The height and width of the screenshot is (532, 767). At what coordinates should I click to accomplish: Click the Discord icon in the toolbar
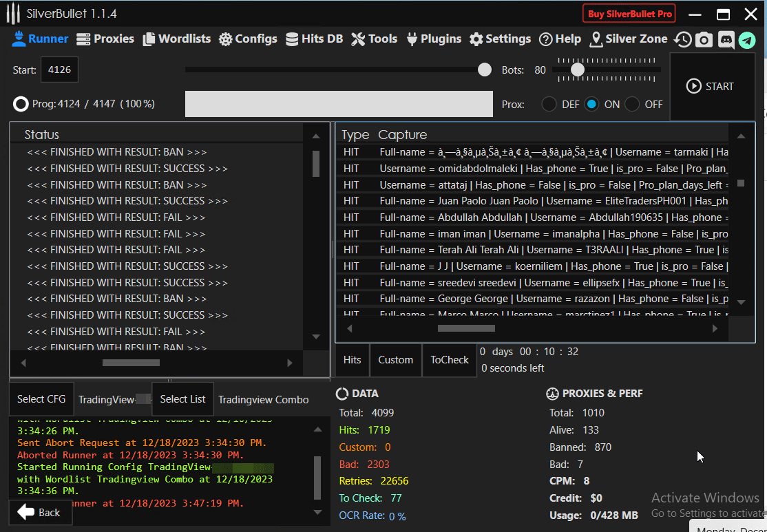tap(725, 40)
